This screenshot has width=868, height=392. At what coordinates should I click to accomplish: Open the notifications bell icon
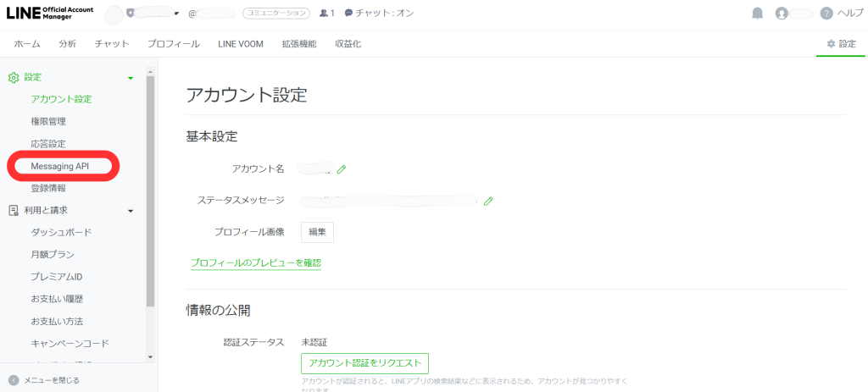[757, 14]
